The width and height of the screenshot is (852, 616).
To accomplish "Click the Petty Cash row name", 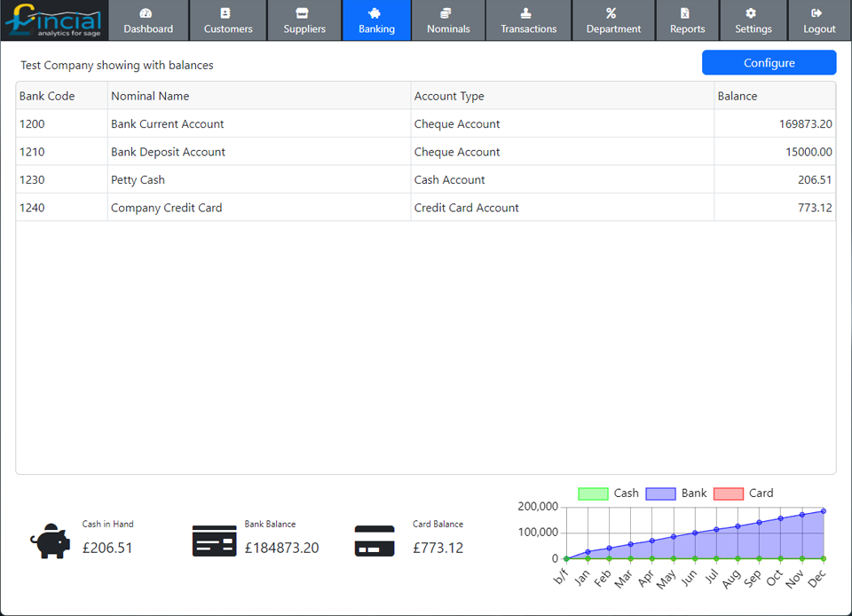I will (x=138, y=180).
